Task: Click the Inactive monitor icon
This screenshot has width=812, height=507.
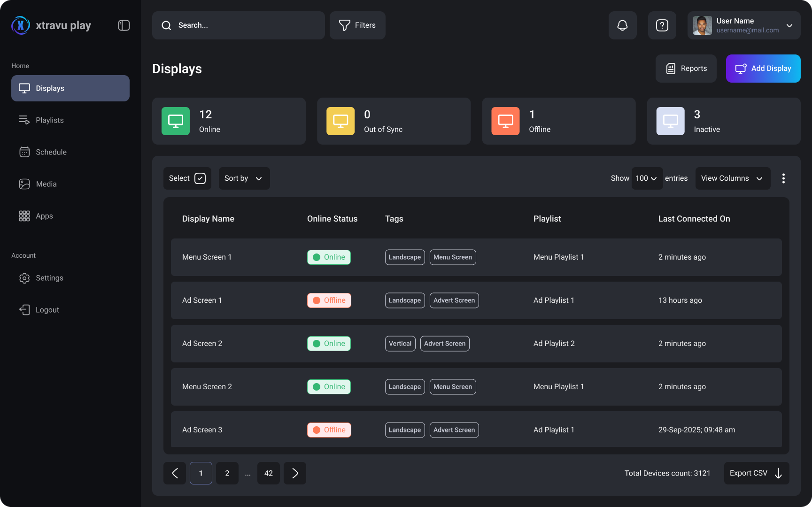Action: (671, 121)
